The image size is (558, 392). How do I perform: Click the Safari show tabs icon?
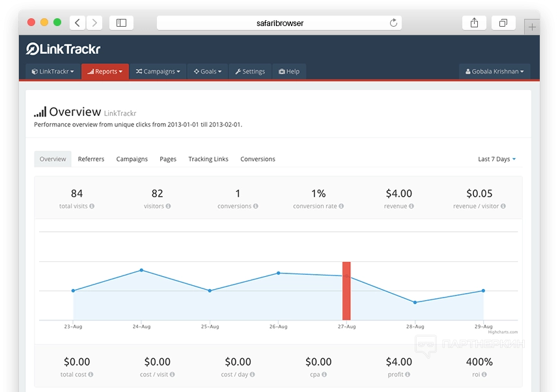coord(503,23)
